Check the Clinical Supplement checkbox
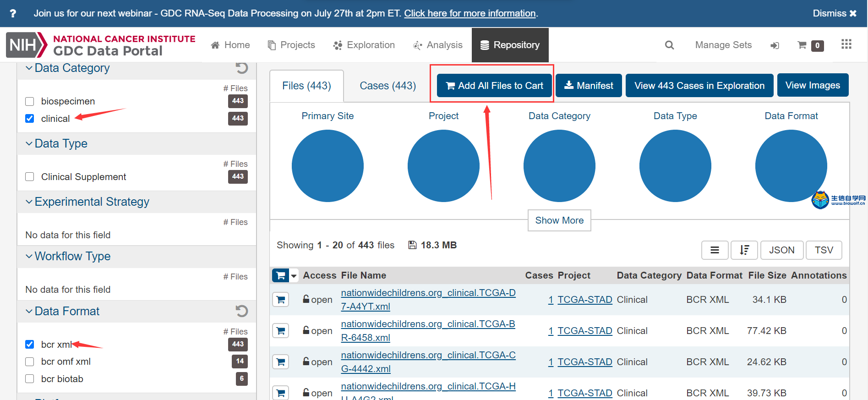Viewport: 868px width, 400px height. click(30, 177)
